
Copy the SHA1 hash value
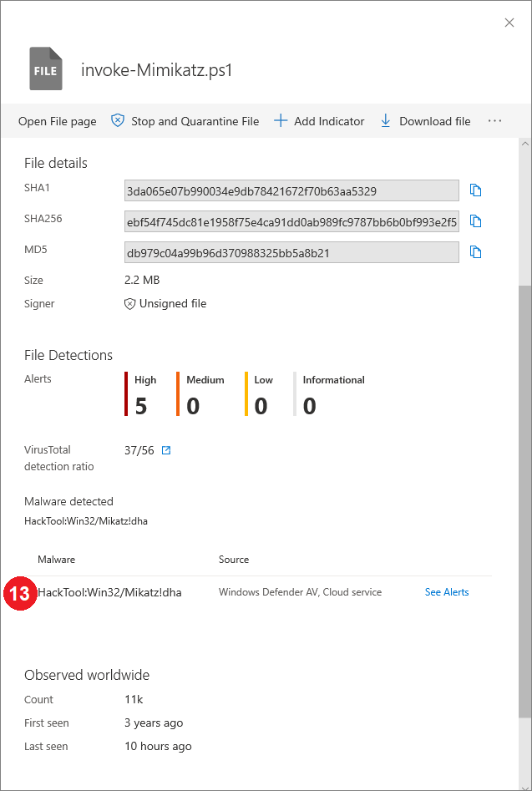click(x=476, y=190)
